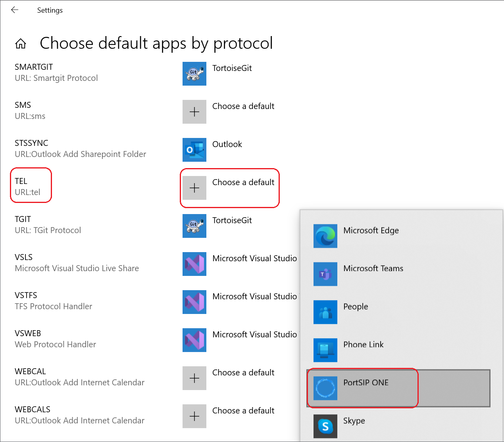Click the plus icon for TEL protocol

(194, 188)
